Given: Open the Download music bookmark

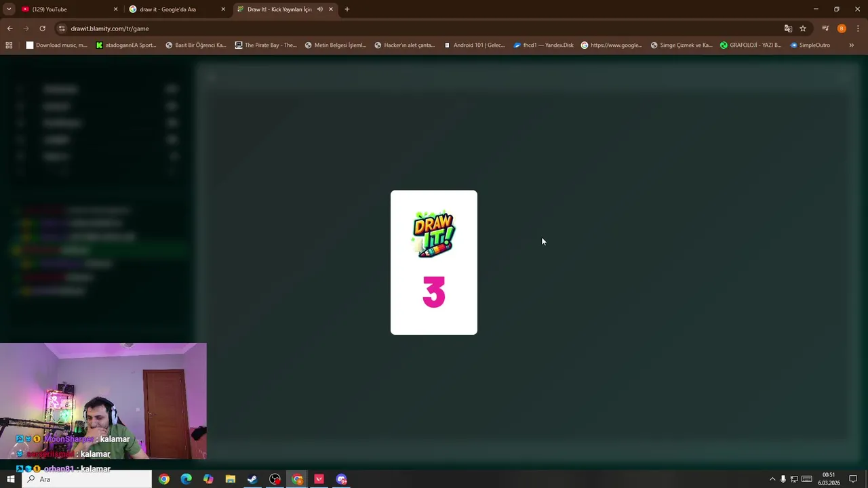Looking at the screenshot, I should click(x=57, y=45).
